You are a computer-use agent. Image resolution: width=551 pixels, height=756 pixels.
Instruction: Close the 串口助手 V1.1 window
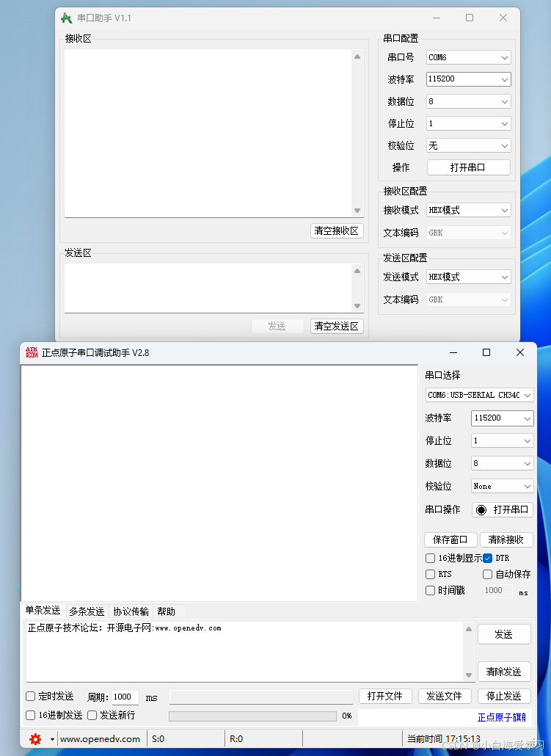503,18
